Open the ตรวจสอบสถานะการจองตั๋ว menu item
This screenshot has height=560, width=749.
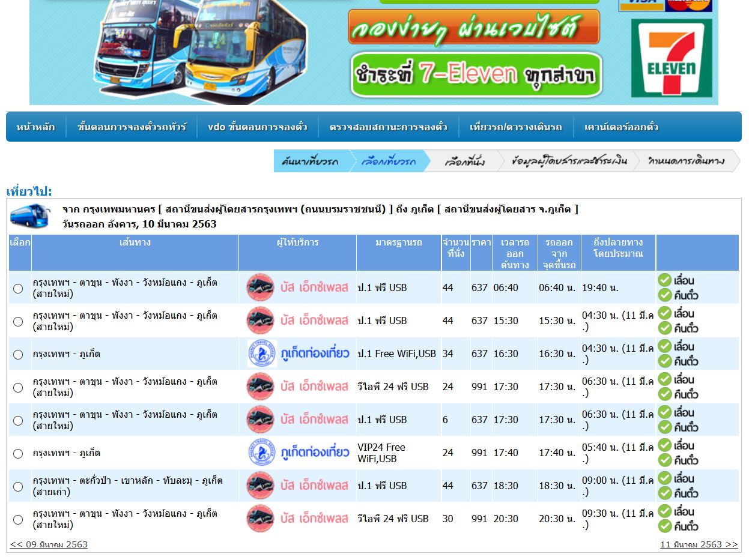(x=388, y=127)
